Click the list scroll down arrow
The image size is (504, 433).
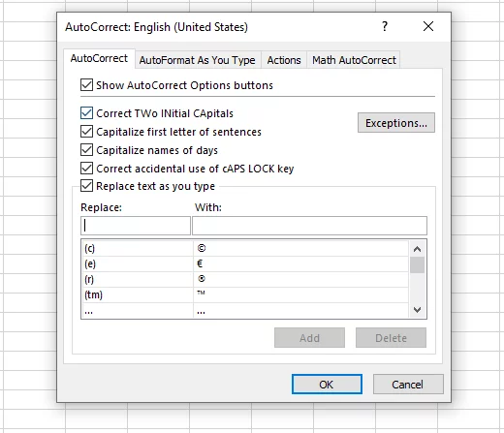click(x=417, y=310)
